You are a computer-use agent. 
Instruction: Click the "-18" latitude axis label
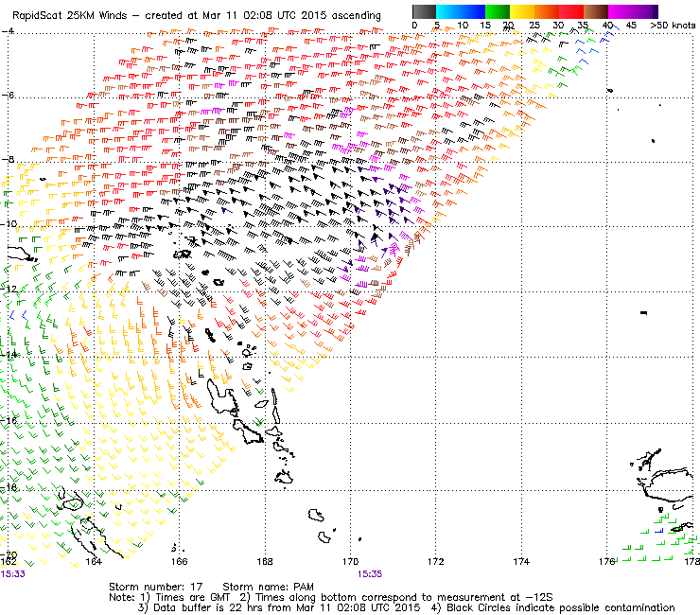(x=9, y=487)
